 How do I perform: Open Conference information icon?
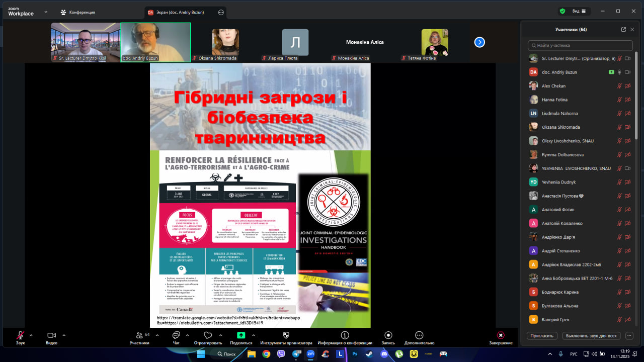345,335
